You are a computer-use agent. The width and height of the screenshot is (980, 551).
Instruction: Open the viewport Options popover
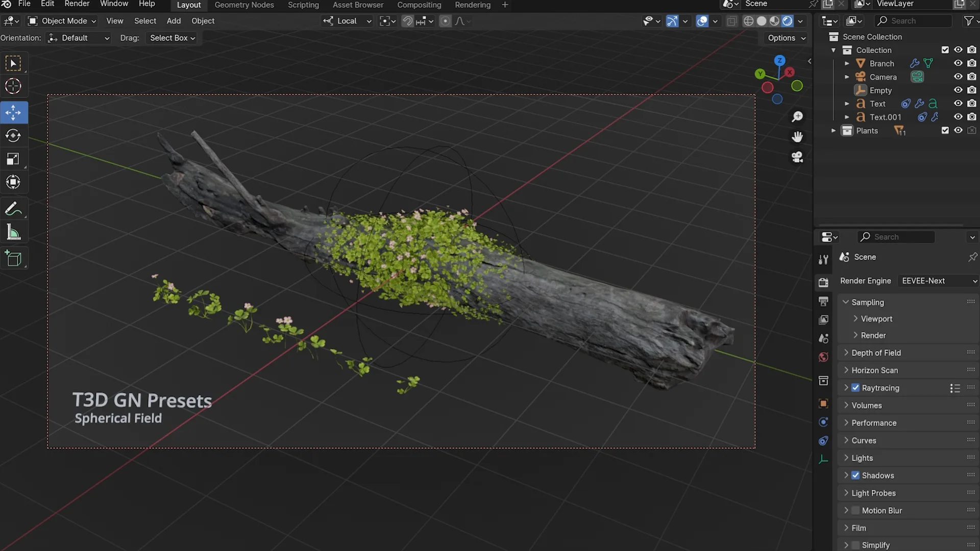787,38
